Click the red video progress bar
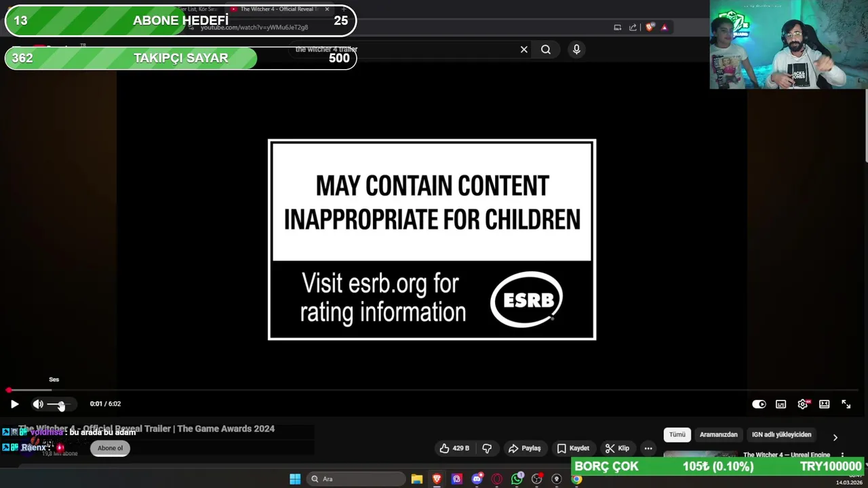 [x=434, y=390]
